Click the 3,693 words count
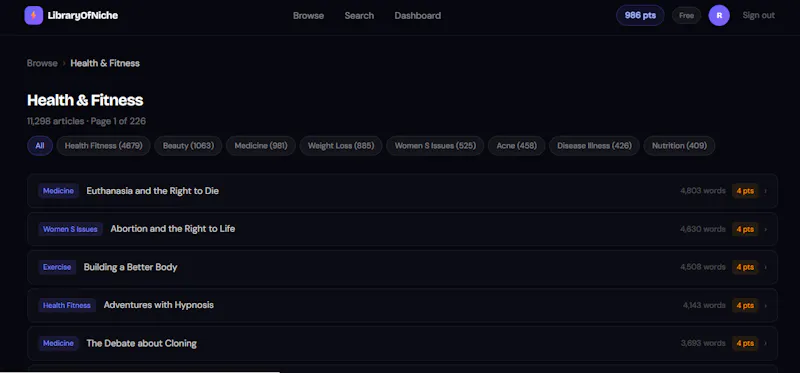800x373 pixels. [x=703, y=343]
